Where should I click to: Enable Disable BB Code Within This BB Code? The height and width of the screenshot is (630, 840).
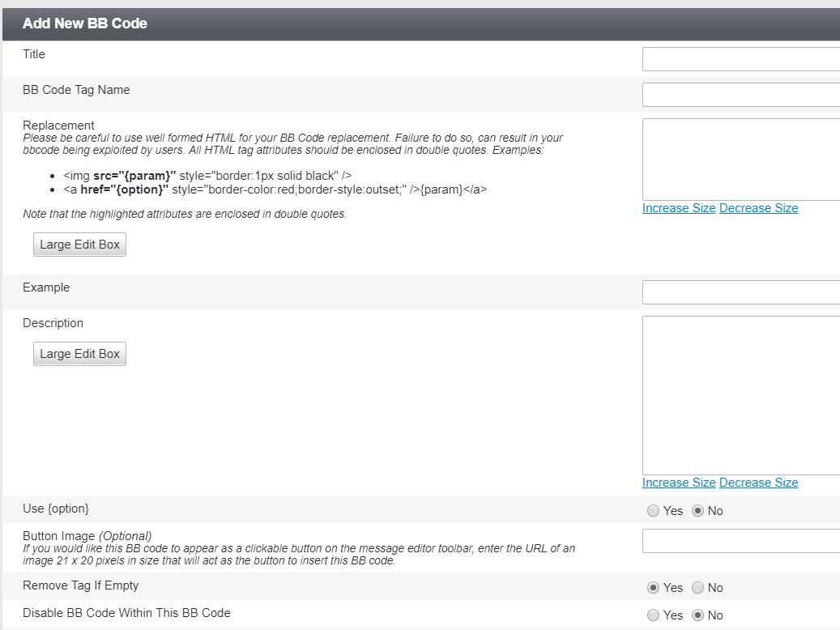tap(653, 615)
